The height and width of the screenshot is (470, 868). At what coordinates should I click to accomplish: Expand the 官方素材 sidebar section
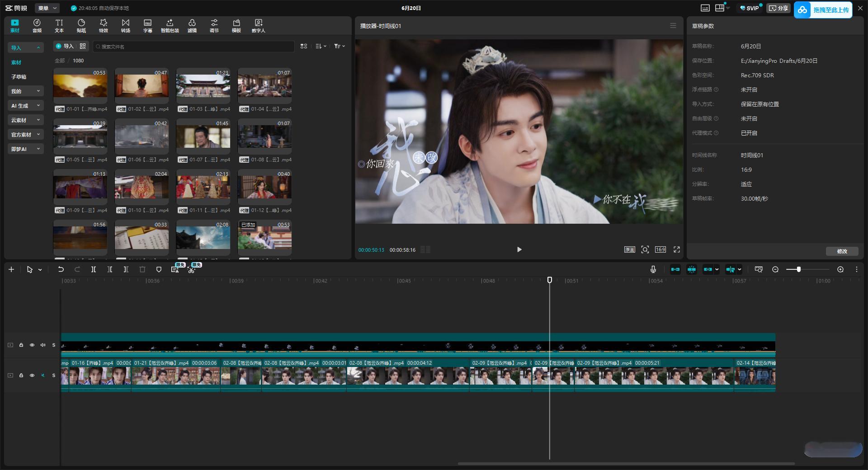[x=25, y=135]
